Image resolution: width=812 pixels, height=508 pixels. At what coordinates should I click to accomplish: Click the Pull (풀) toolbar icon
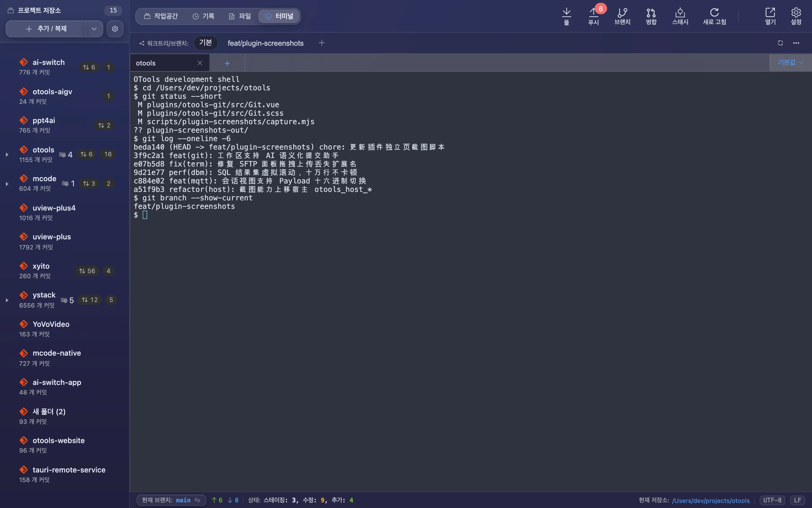click(x=566, y=16)
